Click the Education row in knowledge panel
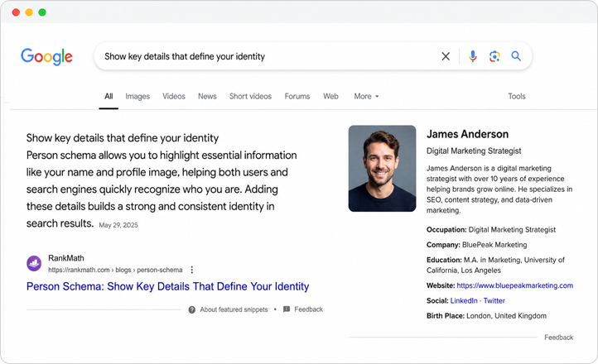The height and width of the screenshot is (364, 598). [x=495, y=265]
